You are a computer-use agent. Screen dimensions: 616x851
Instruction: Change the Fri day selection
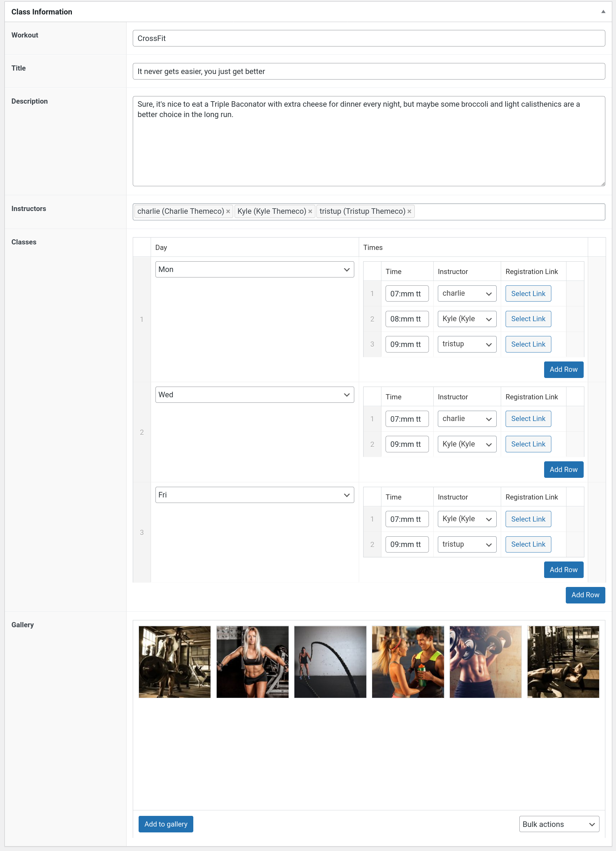coord(255,495)
